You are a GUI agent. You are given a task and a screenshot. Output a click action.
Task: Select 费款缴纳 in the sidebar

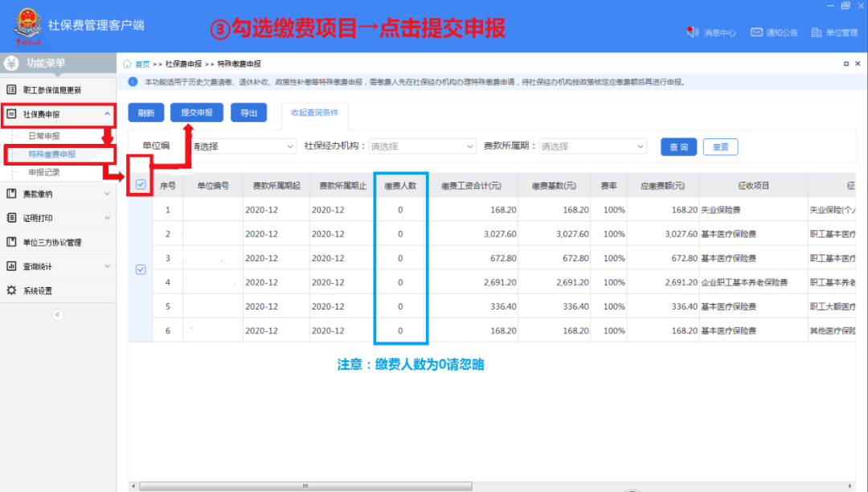(56, 193)
